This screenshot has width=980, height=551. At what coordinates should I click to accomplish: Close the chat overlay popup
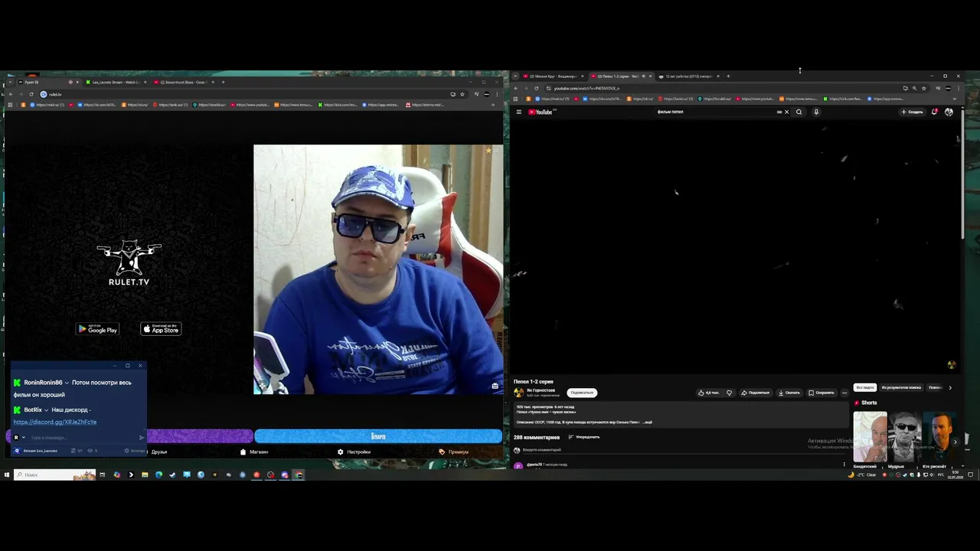point(140,365)
